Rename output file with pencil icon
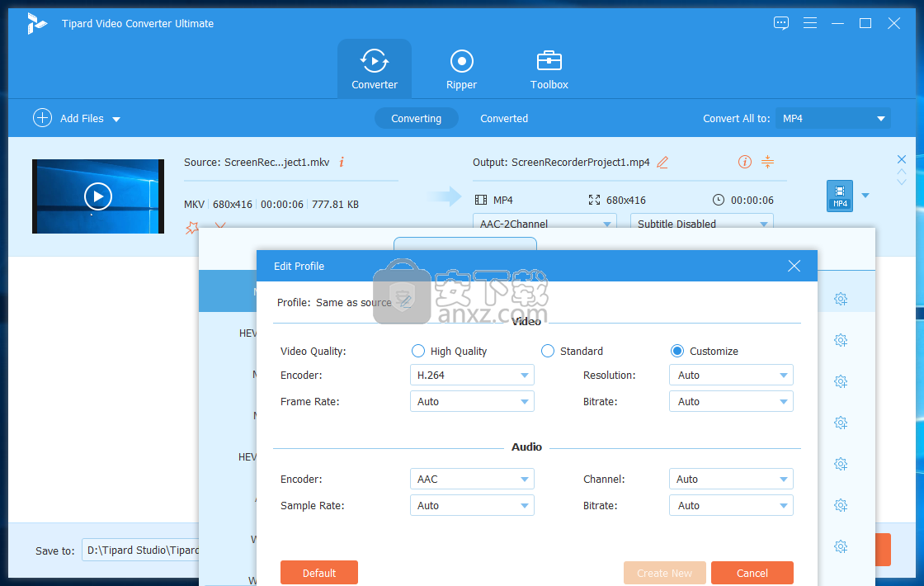This screenshot has width=924, height=586. [662, 162]
